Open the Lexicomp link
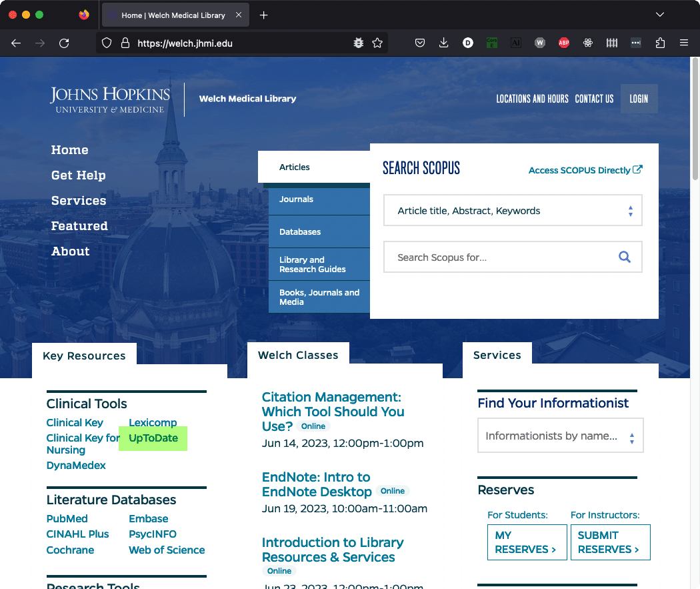Image resolution: width=700 pixels, height=589 pixels. click(x=153, y=422)
